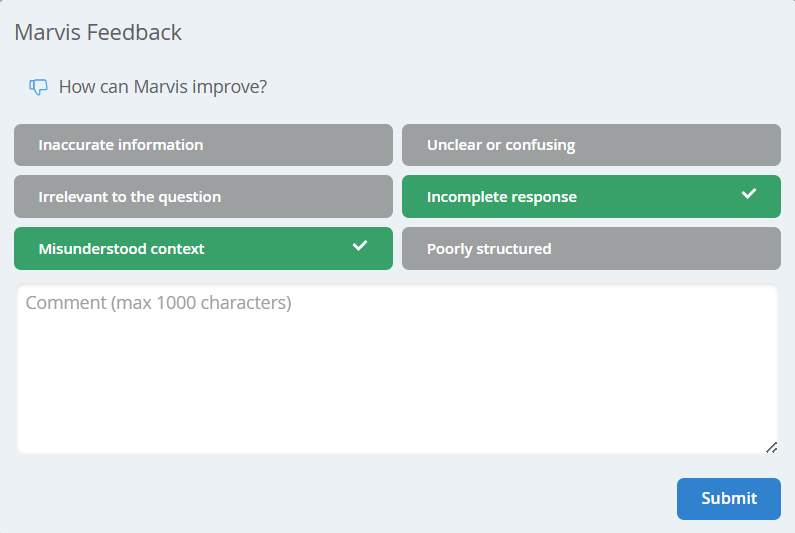The height and width of the screenshot is (533, 795).
Task: Choose the Poorly structured option
Action: click(591, 249)
